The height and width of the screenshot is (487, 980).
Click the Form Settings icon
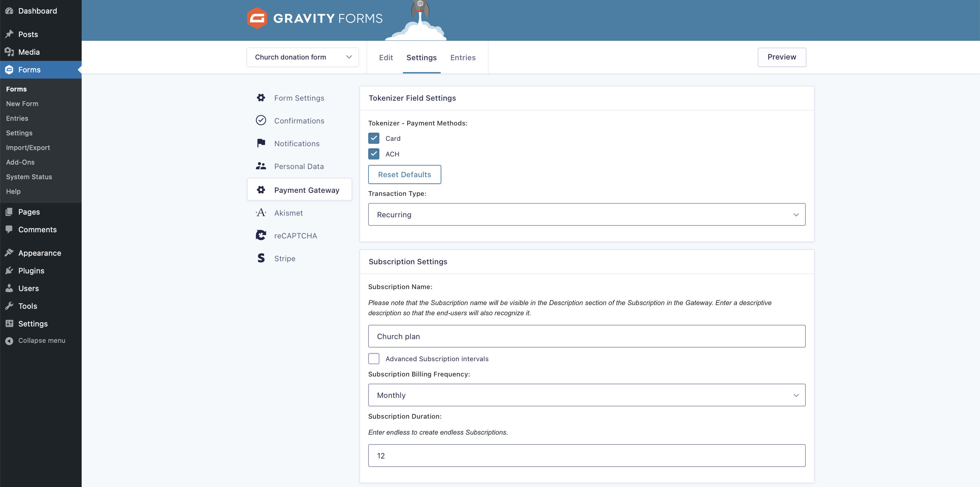coord(261,97)
